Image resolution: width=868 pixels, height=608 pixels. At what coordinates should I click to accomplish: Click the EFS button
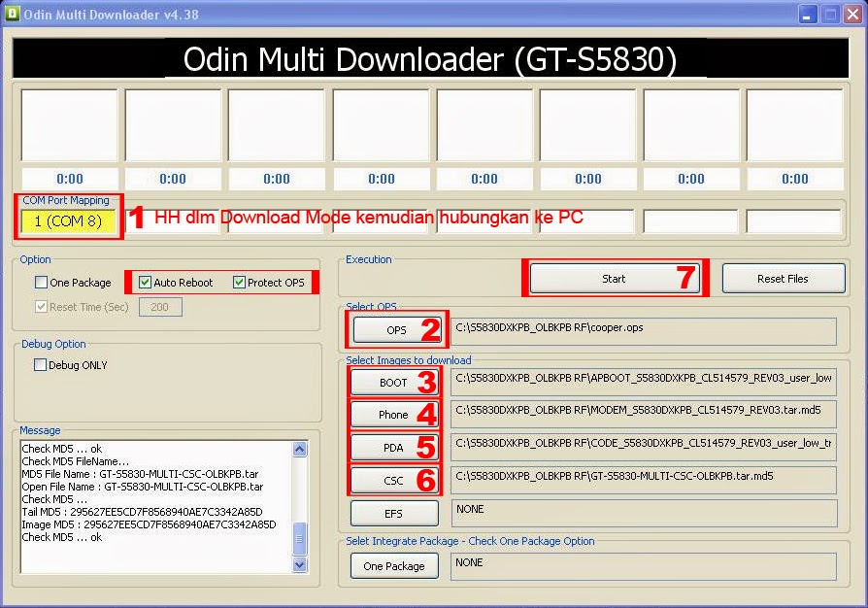click(394, 514)
